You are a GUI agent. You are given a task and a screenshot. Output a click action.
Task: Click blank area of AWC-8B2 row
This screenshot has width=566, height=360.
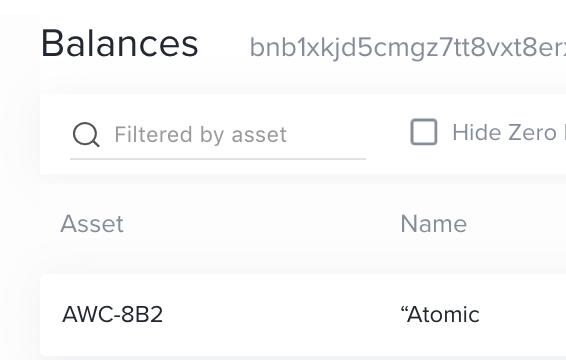click(282, 314)
